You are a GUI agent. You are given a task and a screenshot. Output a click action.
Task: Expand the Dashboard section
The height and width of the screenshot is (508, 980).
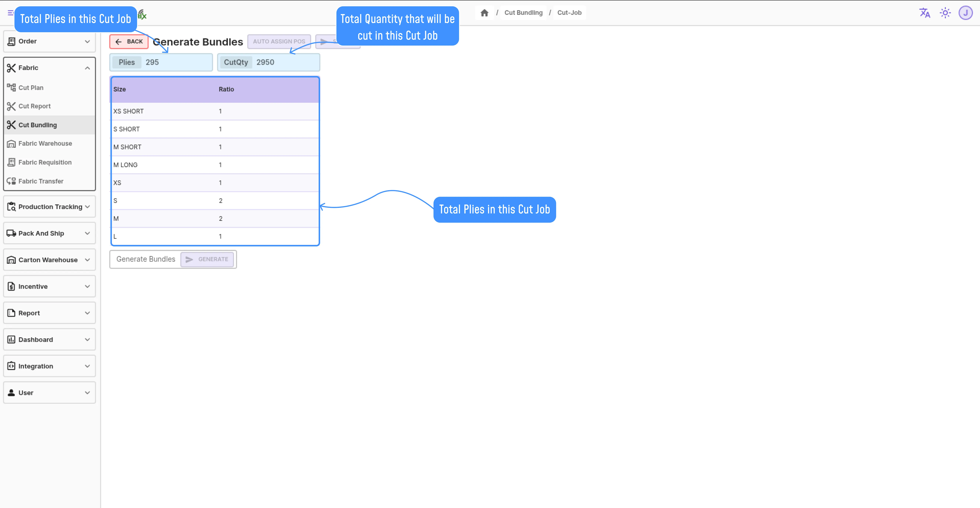[49, 339]
